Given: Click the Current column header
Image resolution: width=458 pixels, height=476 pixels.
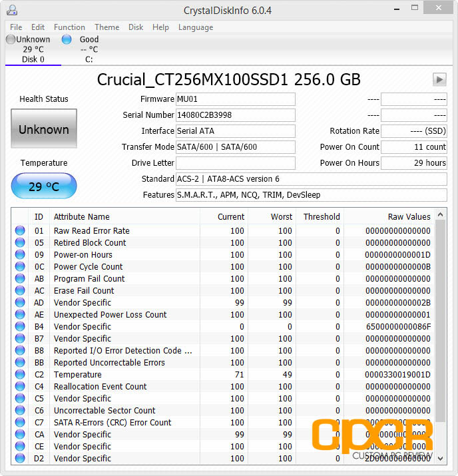Looking at the screenshot, I should pyautogui.click(x=224, y=217).
